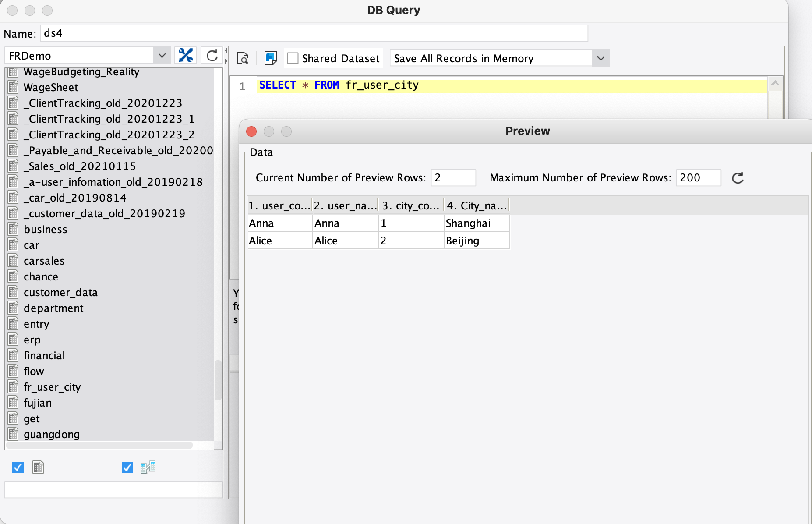Click the table icon next to business
The width and height of the screenshot is (812, 524).
pyautogui.click(x=13, y=229)
